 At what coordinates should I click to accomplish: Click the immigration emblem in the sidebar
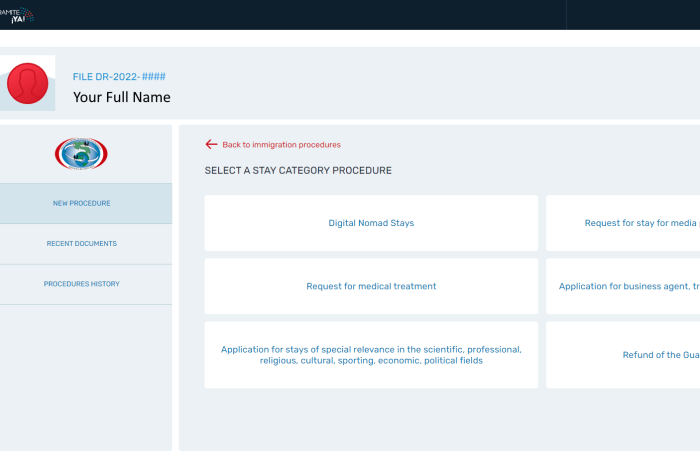(81, 153)
